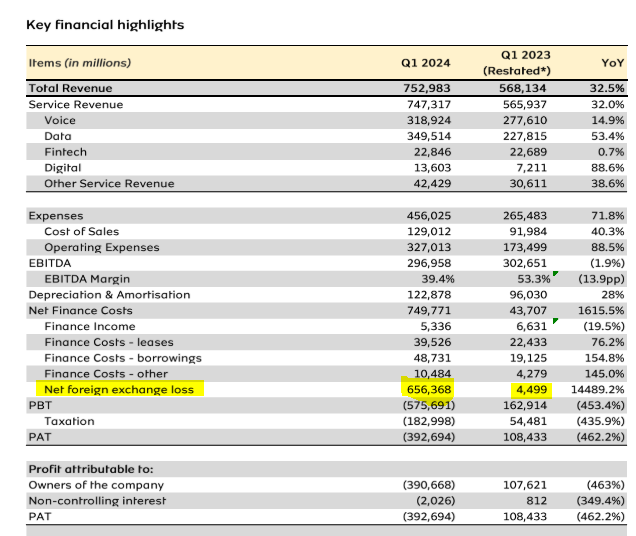The width and height of the screenshot is (636, 536).
Task: Click Operating Expenses value 327,013
Action: coord(429,248)
